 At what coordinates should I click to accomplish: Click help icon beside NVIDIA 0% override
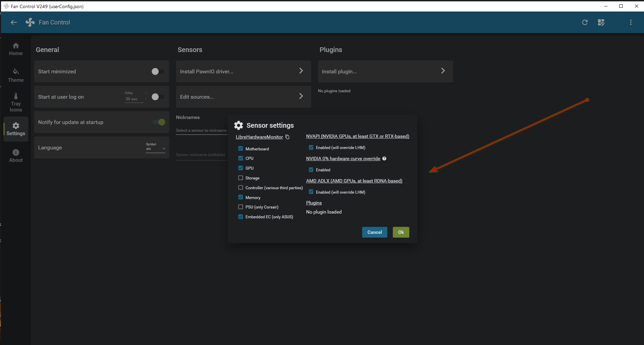pyautogui.click(x=384, y=158)
